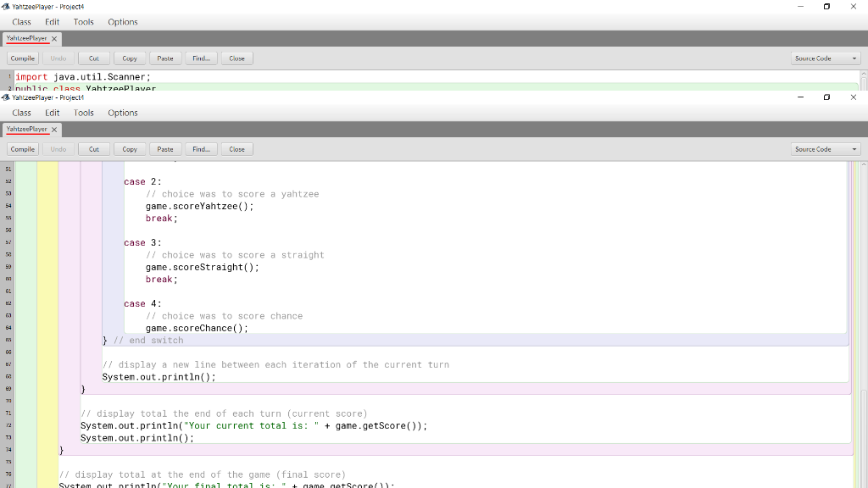Open the Tools menu
The height and width of the screenshot is (488, 868).
point(83,113)
